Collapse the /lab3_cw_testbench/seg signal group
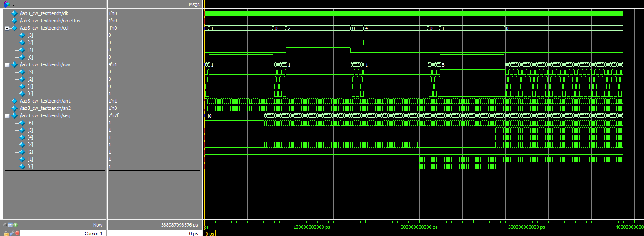Image resolution: width=644 pixels, height=236 pixels. coord(7,116)
